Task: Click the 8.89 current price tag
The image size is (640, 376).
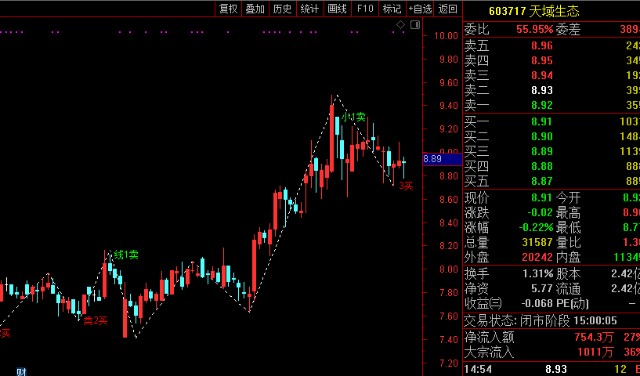Action: (x=442, y=159)
